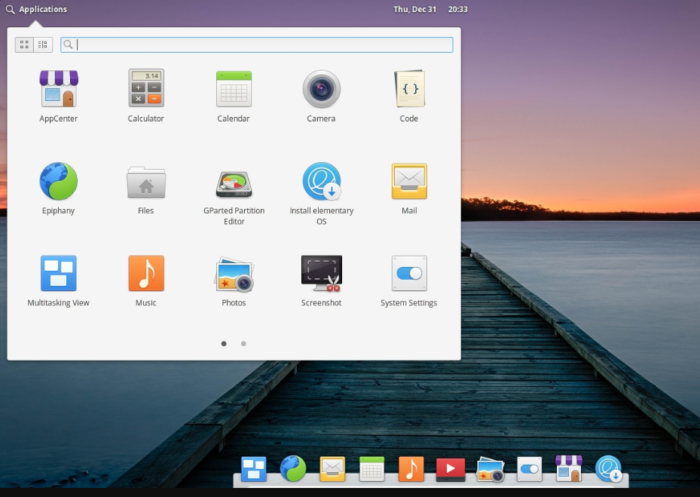Launch Multitasking View from app grid
The width and height of the screenshot is (700, 497).
point(58,274)
